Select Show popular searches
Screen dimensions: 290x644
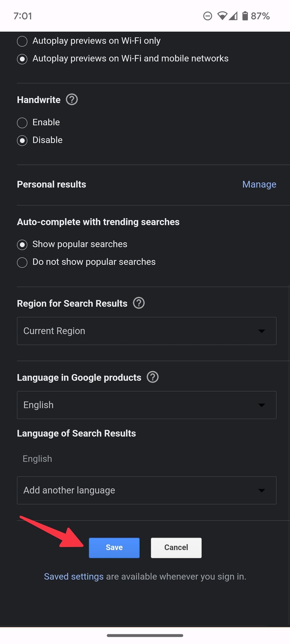22,245
